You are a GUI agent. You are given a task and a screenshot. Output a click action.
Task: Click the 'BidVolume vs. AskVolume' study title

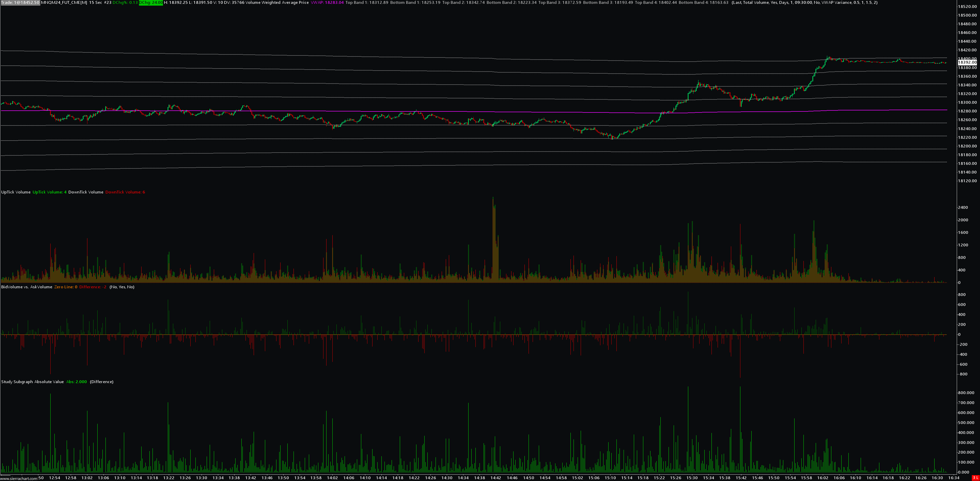tap(27, 287)
